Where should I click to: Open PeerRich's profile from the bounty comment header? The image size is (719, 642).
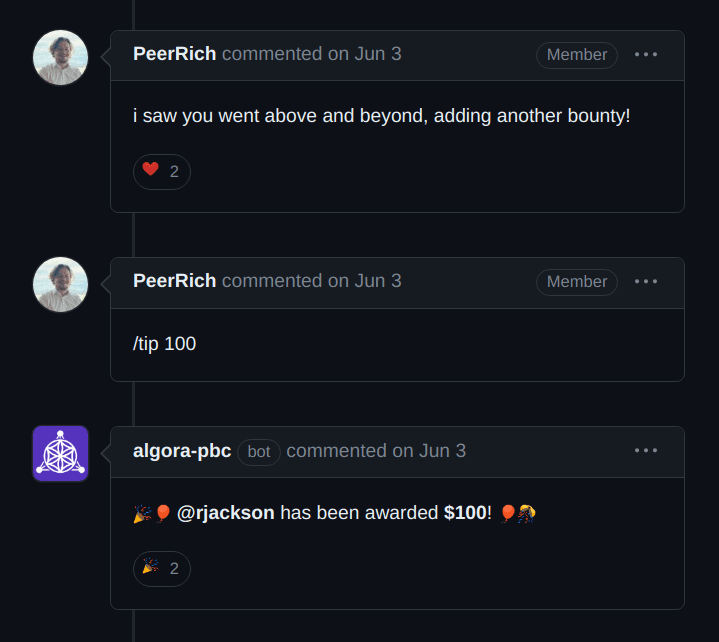(x=174, y=54)
